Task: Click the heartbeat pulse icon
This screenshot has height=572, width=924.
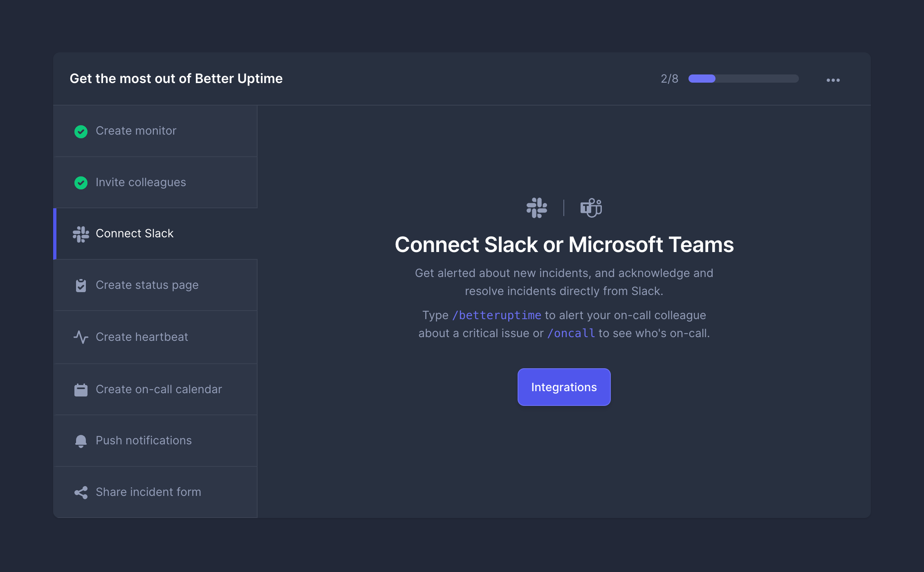Action: (x=81, y=337)
